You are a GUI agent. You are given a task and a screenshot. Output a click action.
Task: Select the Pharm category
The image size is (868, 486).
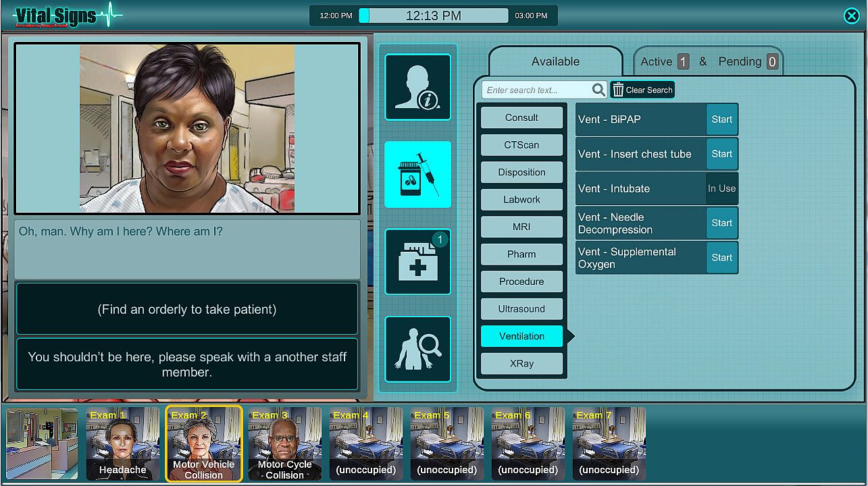(521, 254)
